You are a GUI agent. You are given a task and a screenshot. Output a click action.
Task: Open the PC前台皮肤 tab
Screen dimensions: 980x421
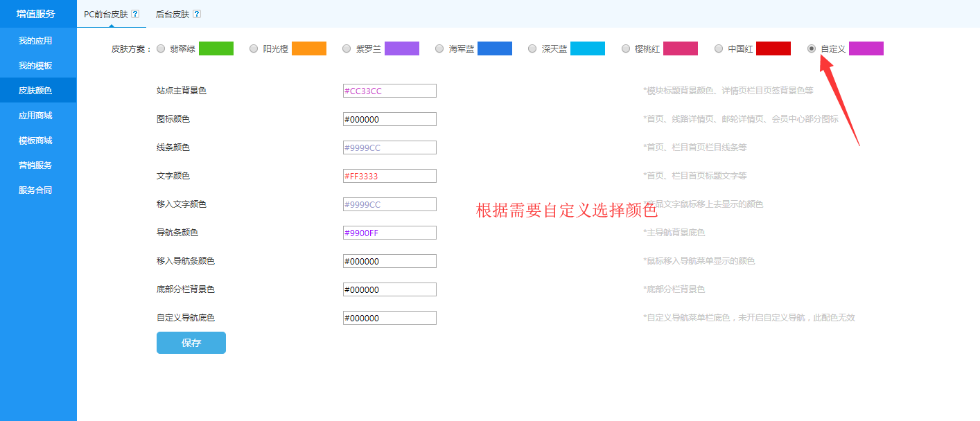[105, 14]
